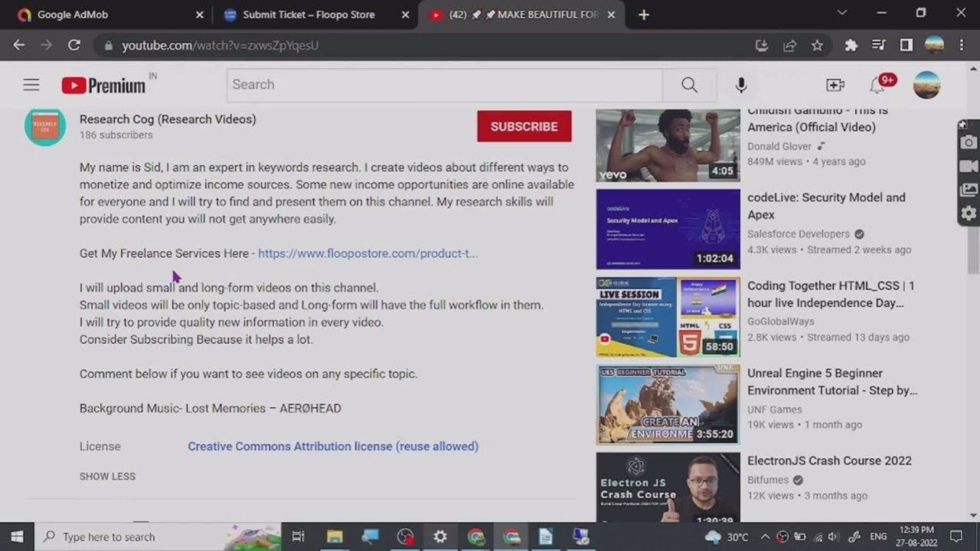Open overlay settings gear icon
The height and width of the screenshot is (551, 980).
click(969, 214)
